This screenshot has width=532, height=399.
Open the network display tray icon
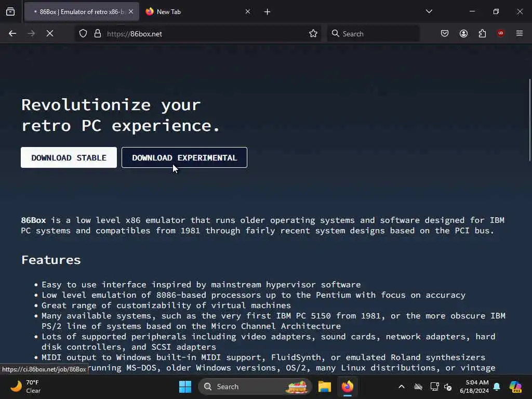point(434,387)
